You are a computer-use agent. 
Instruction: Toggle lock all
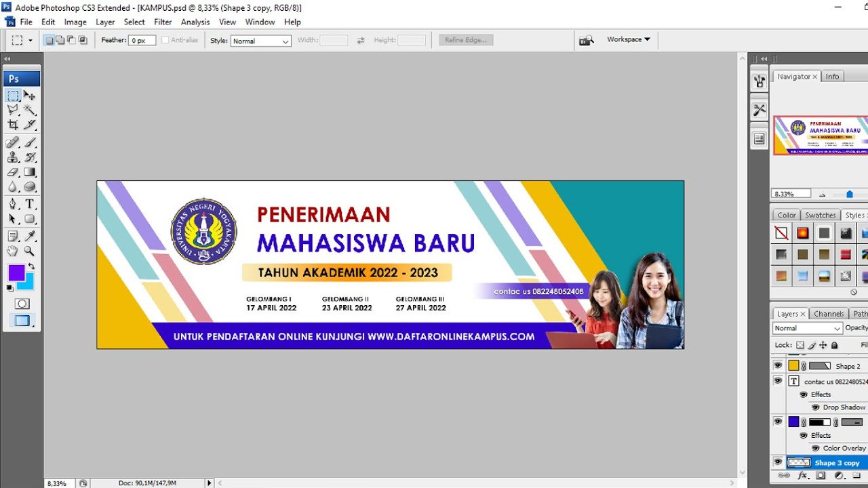[x=835, y=345]
